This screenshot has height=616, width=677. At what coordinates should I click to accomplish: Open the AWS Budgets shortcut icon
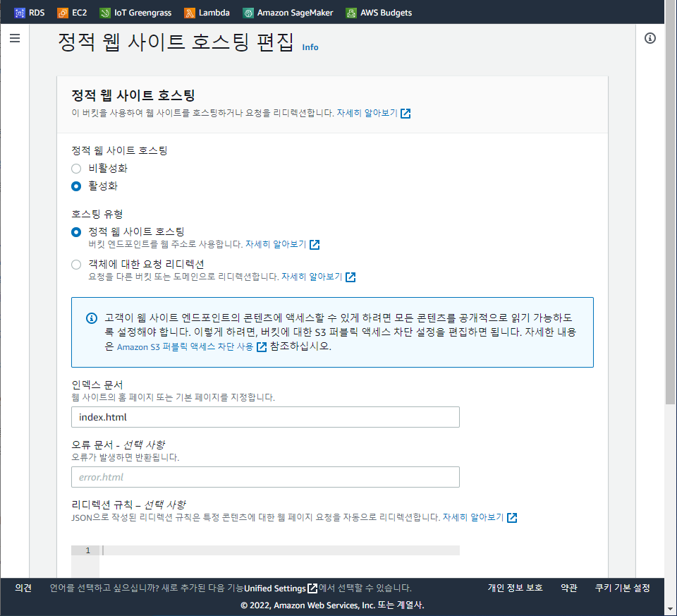tap(351, 13)
